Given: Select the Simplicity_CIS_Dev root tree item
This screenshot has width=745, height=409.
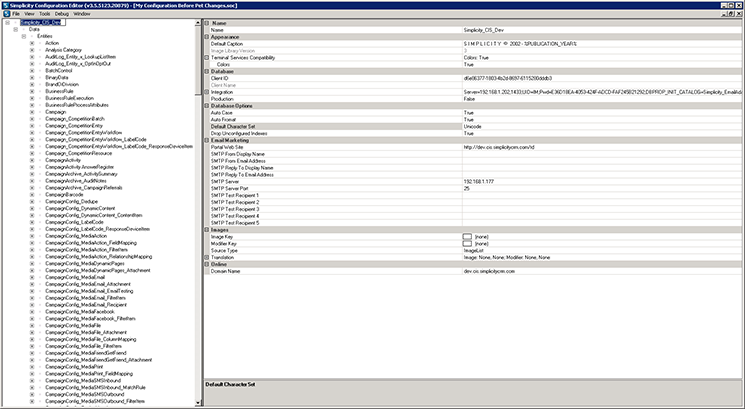Looking at the screenshot, I should tap(42, 23).
